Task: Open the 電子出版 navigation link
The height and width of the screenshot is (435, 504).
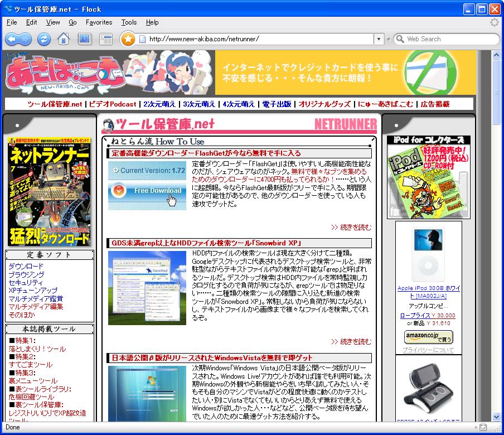Action: pos(277,104)
